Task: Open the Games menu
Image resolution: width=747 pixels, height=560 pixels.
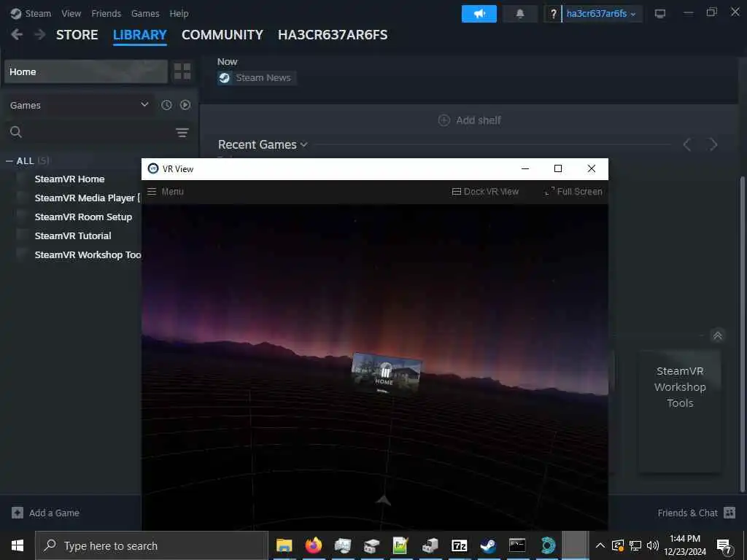Action: [145, 13]
